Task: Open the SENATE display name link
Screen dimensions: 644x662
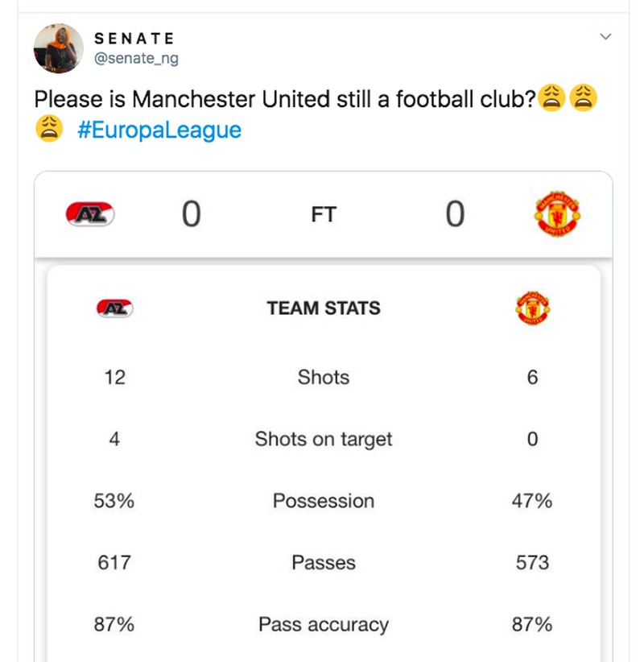Action: coord(134,39)
